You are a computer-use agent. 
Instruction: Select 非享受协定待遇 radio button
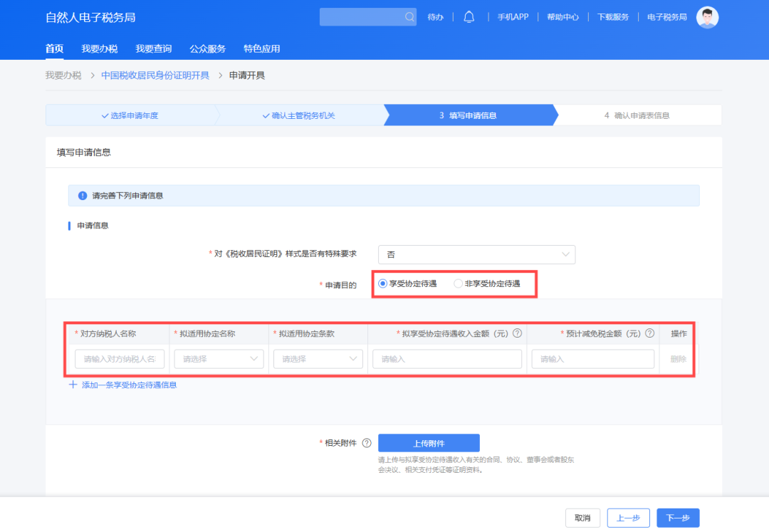point(458,283)
